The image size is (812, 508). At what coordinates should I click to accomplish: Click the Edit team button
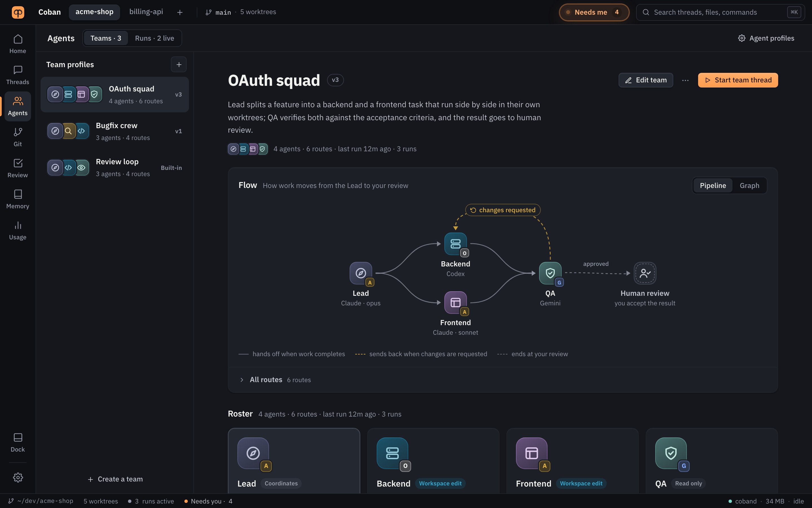(x=646, y=80)
